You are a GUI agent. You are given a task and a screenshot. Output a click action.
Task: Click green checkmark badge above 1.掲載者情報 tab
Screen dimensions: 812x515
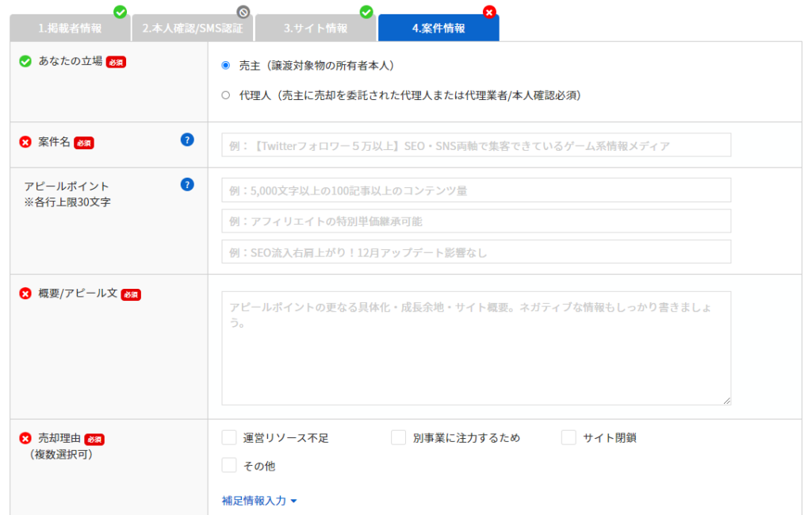121,11
